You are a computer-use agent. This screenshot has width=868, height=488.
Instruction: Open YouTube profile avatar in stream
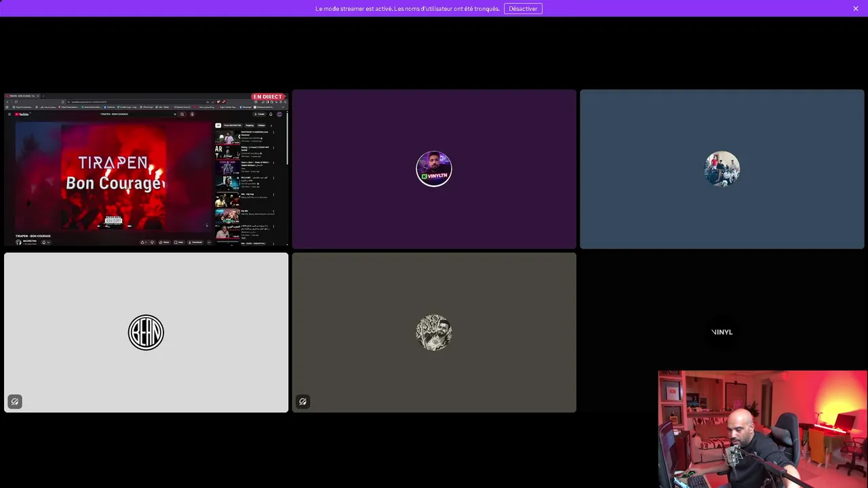click(279, 114)
